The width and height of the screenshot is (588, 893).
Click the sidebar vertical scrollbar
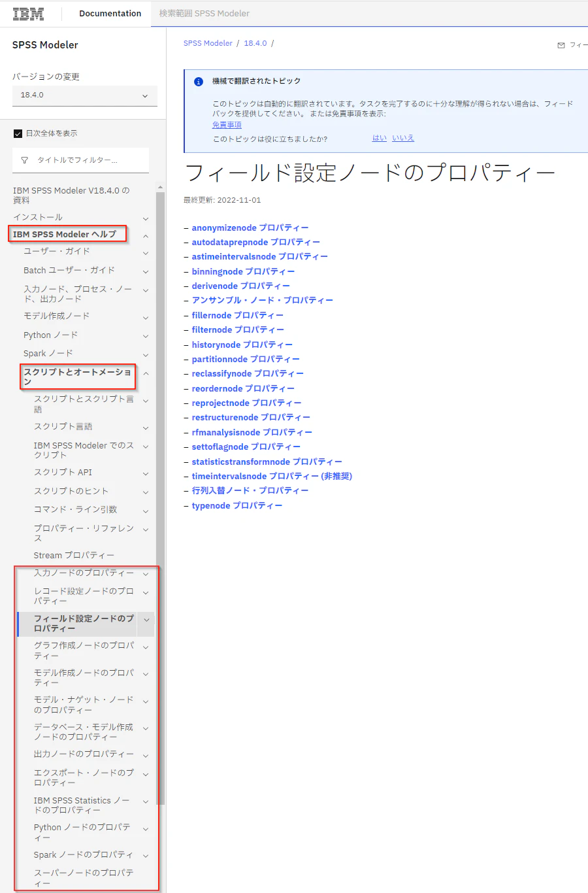click(161, 497)
